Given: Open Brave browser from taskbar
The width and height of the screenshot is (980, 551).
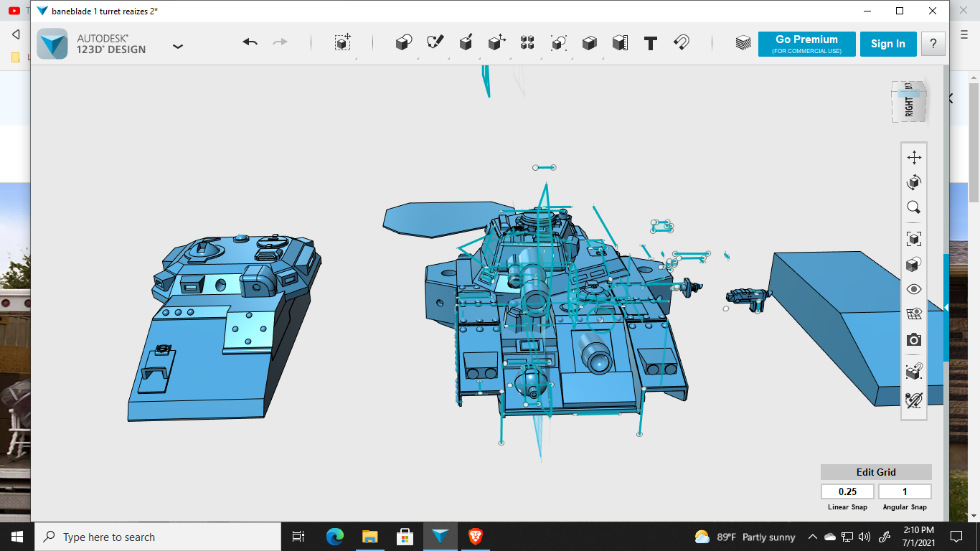Looking at the screenshot, I should pyautogui.click(x=475, y=537).
